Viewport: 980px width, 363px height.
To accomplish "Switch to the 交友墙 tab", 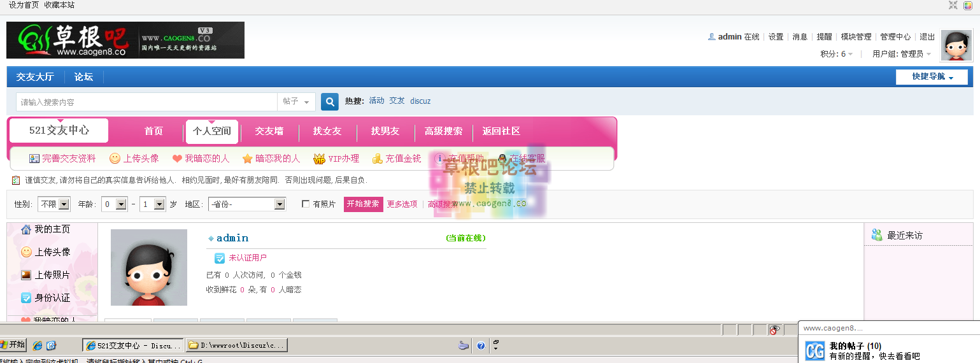I will 269,131.
